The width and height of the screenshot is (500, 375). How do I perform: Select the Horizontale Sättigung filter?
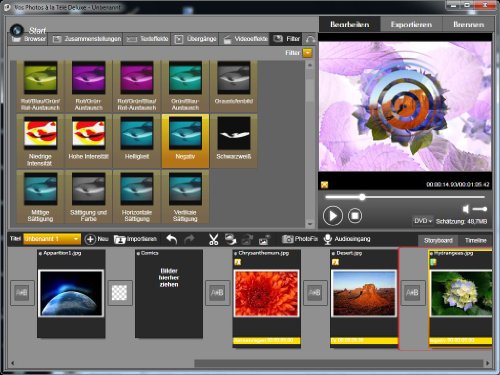pos(137,196)
